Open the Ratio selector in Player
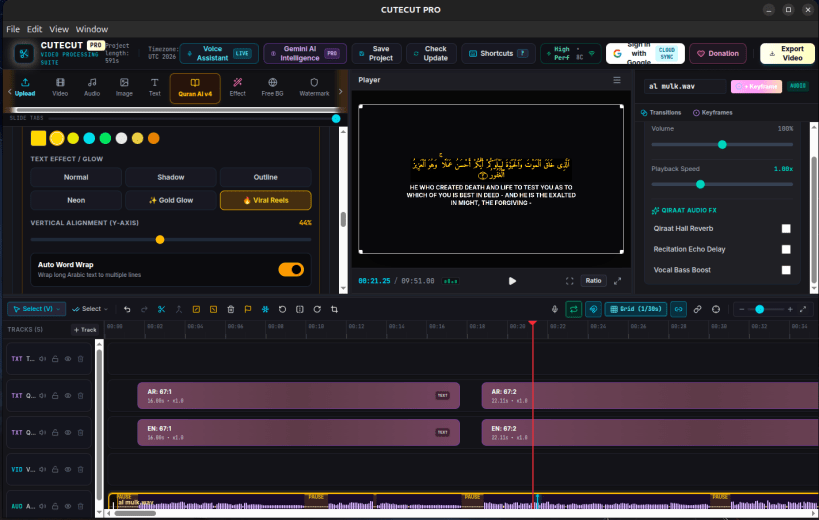This screenshot has width=819, height=520. 593,281
